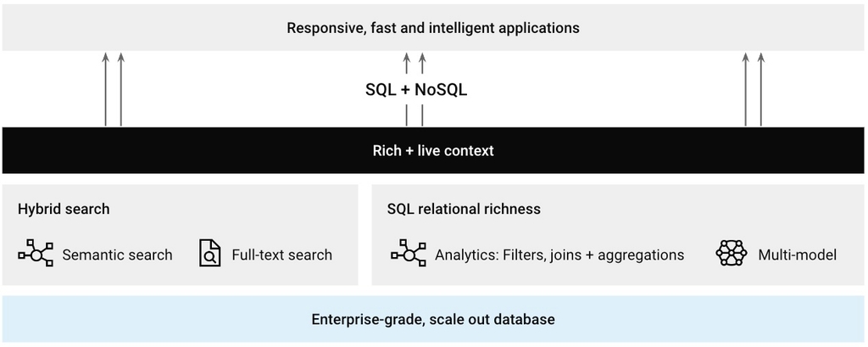The image size is (868, 347).
Task: Click the right pair of upward arrows
Action: point(753,89)
